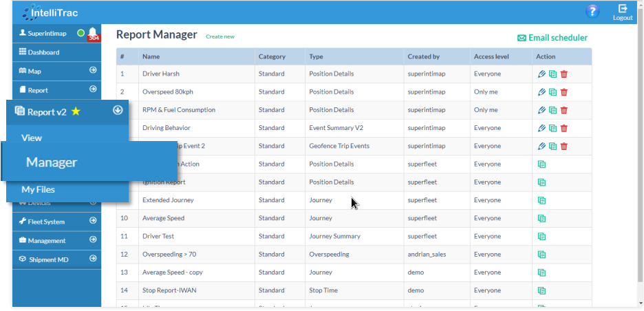Edit the Geofence Trip Events report
This screenshot has height=311, width=644.
pyautogui.click(x=541, y=147)
